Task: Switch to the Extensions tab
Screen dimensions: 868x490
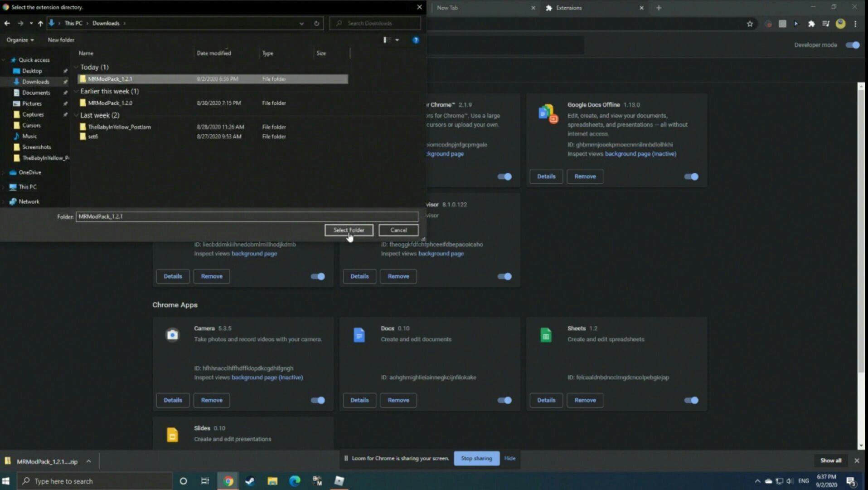Action: point(595,8)
